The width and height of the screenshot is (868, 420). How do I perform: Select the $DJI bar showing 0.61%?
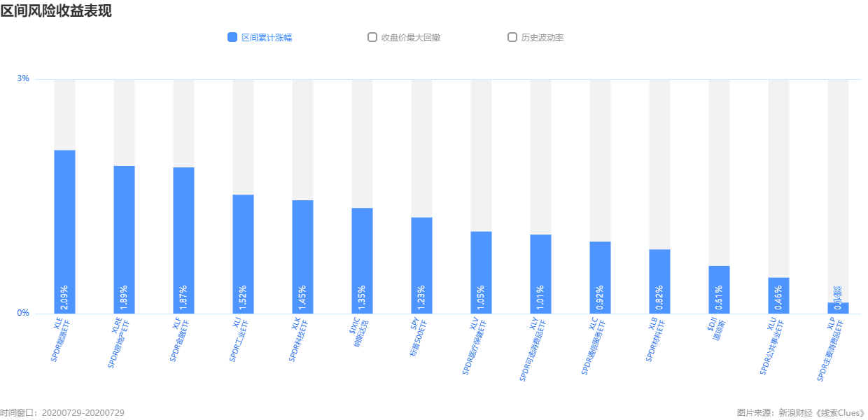[719, 290]
